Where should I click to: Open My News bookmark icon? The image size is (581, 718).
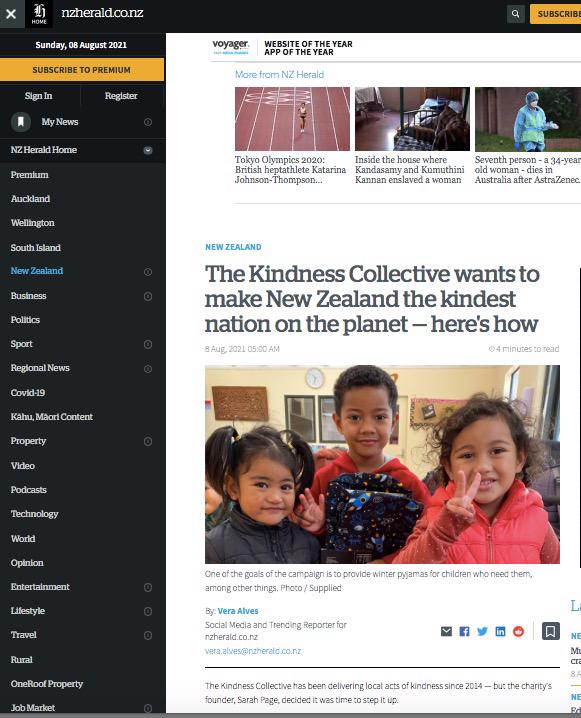[x=21, y=122]
